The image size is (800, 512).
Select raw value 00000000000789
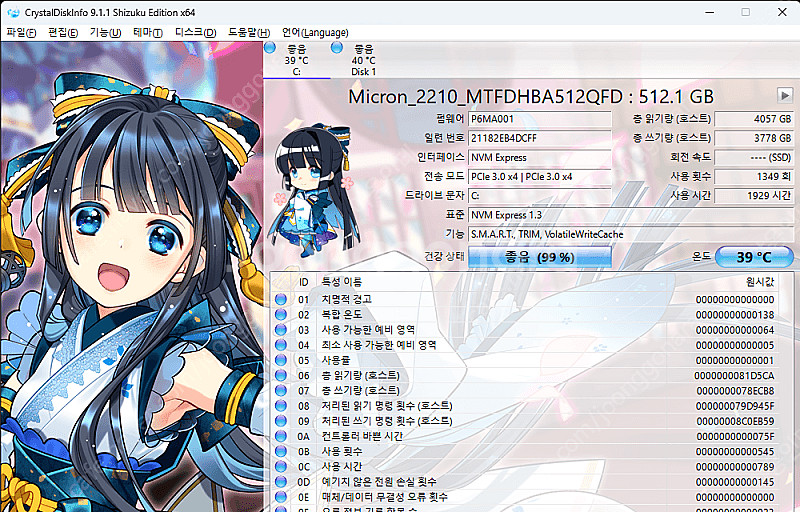point(735,467)
